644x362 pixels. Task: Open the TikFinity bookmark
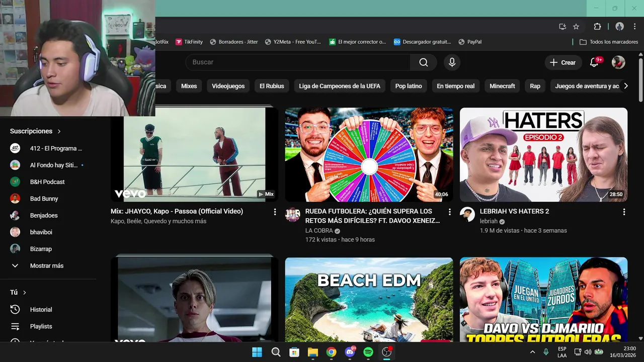(189, 42)
